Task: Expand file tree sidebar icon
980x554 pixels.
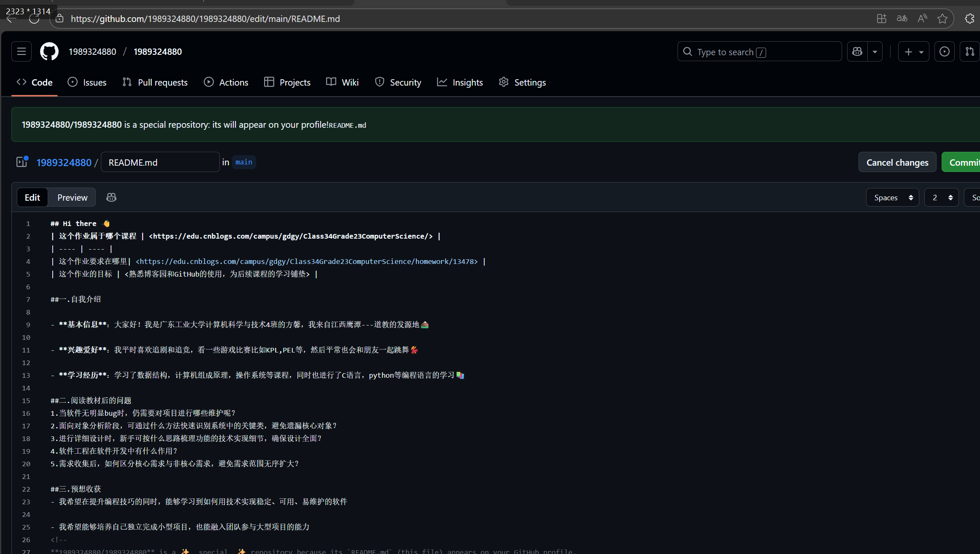Action: pos(22,162)
